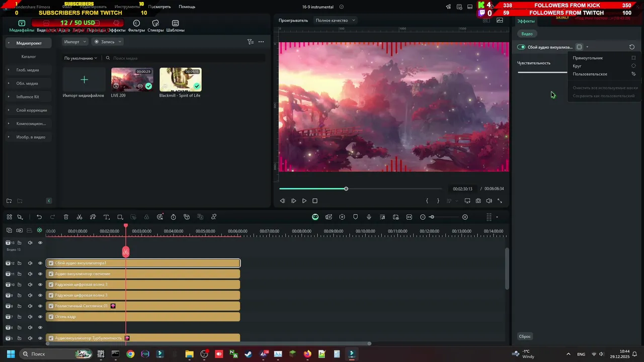Select Каталог in the media sidebar
This screenshot has height=362, width=644.
click(x=29, y=57)
